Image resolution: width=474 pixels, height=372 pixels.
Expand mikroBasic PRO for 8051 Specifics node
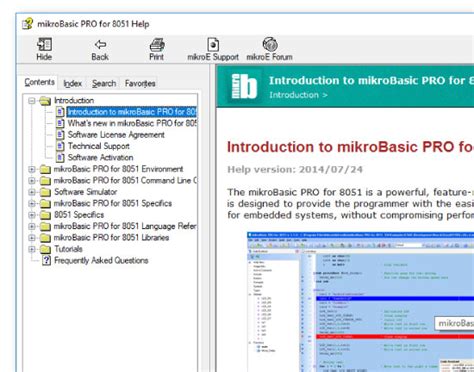(x=32, y=203)
